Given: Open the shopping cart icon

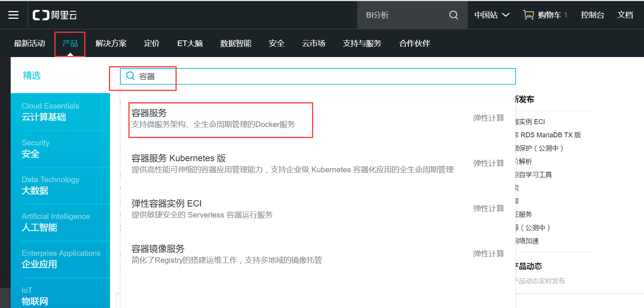Looking at the screenshot, I should click(528, 15).
